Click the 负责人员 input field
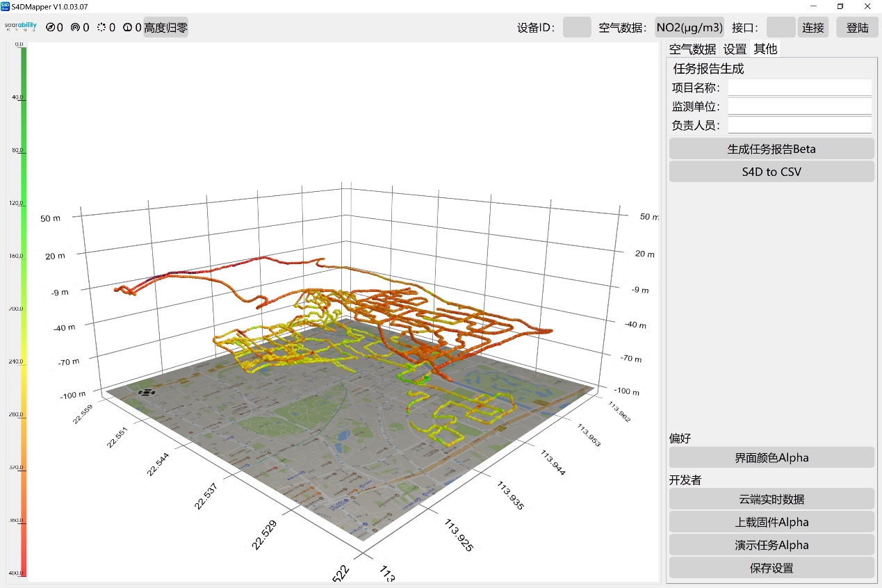The image size is (882, 588). click(x=799, y=125)
